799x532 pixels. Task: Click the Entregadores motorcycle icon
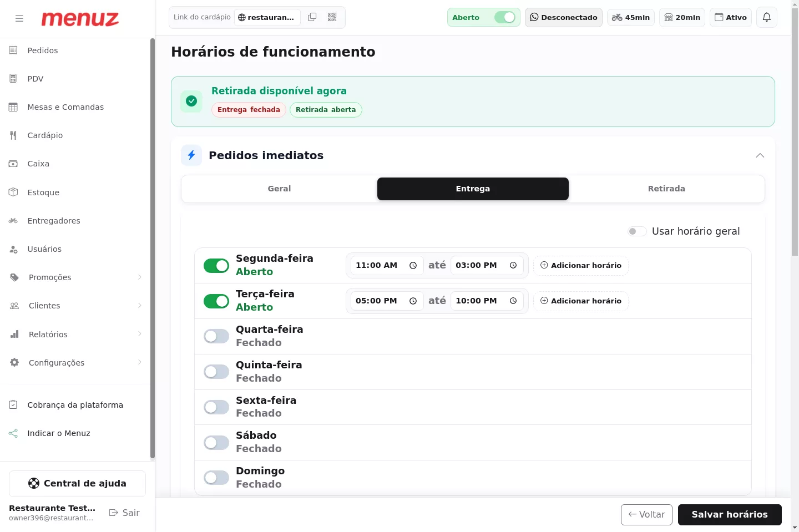(13, 221)
